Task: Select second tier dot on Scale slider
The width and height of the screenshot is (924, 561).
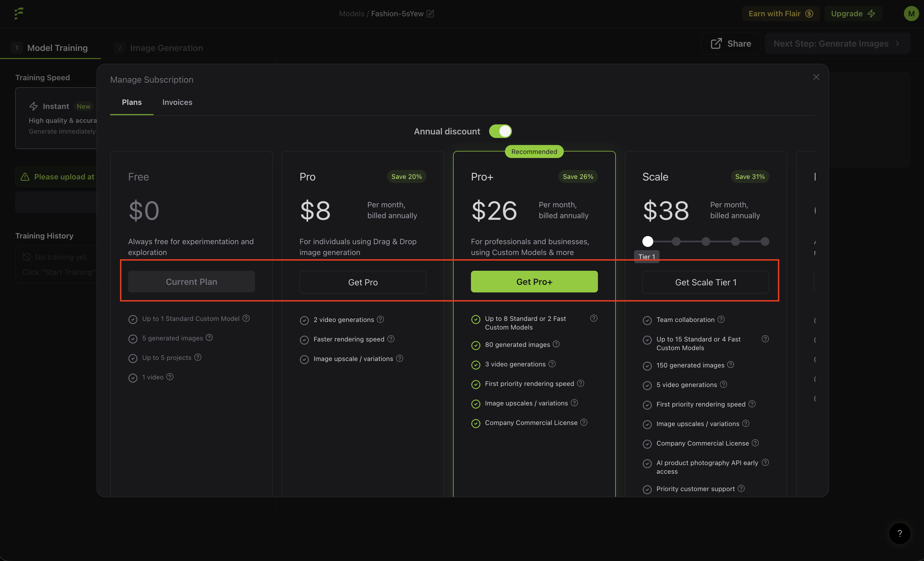Action: pyautogui.click(x=676, y=242)
